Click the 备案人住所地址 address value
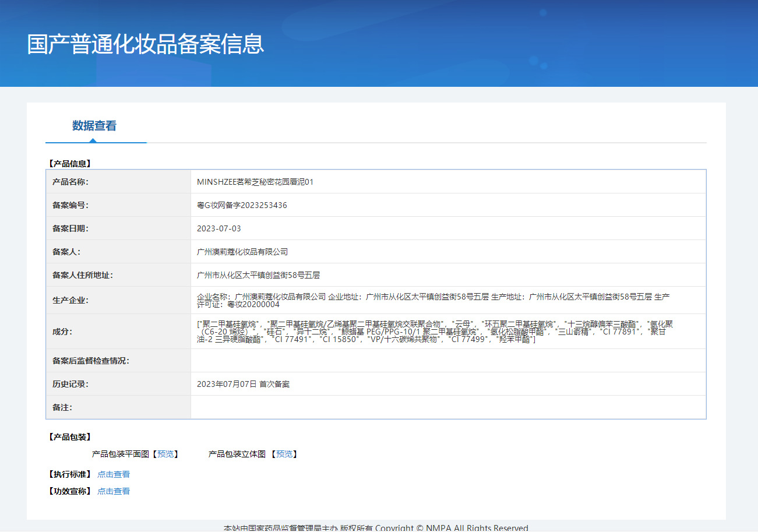758x532 pixels. tap(259, 275)
